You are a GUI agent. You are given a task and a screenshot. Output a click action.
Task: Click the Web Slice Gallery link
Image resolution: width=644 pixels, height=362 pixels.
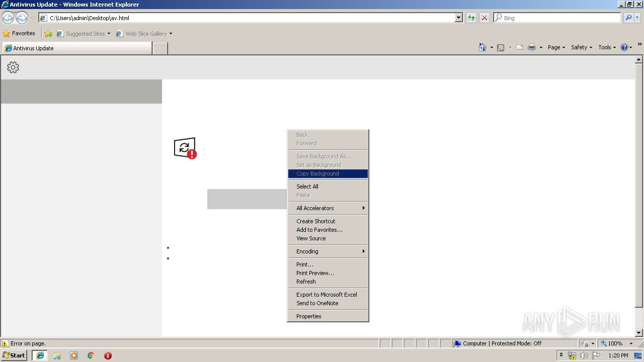pos(144,34)
